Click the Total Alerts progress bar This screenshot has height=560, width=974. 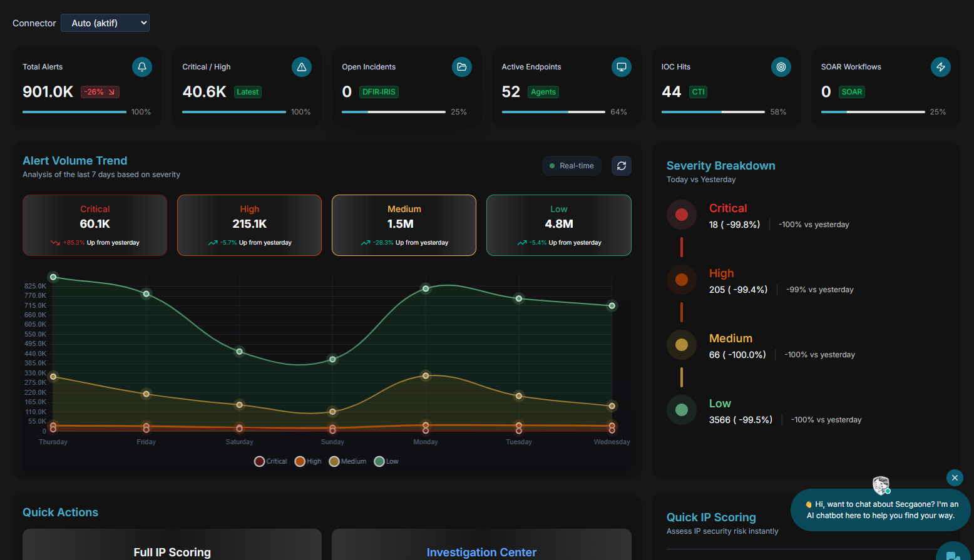(x=74, y=112)
